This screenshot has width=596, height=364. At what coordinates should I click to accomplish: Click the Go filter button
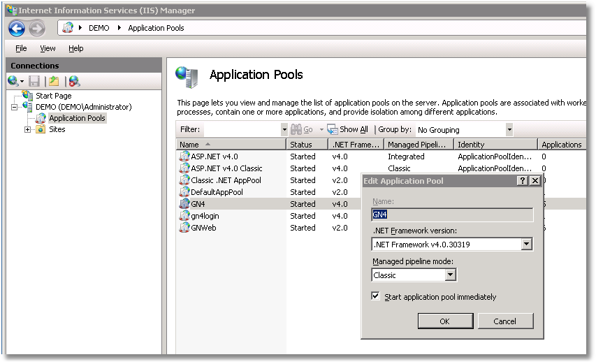tap(308, 129)
